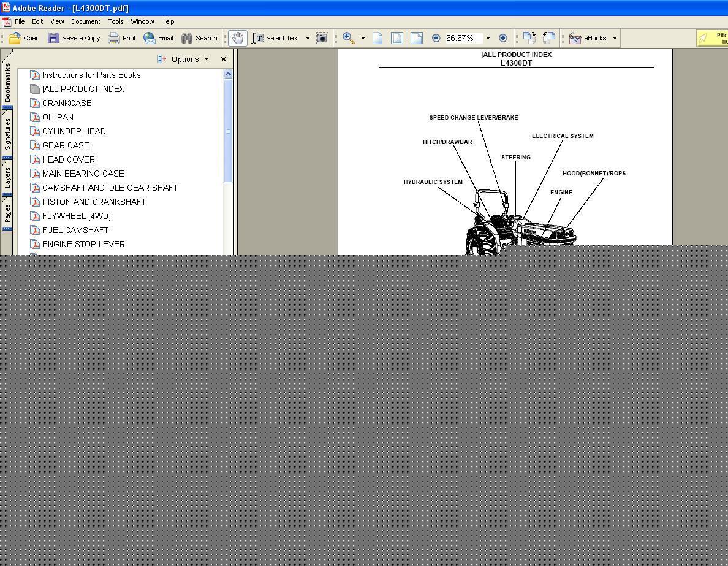
Task: Click page icon next to CRANKCASE bookmark
Action: (x=35, y=103)
